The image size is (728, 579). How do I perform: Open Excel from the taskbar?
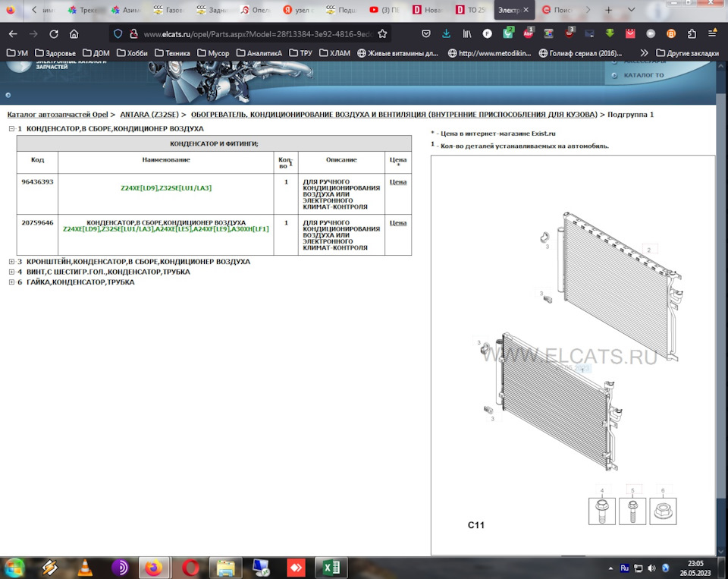(x=331, y=567)
